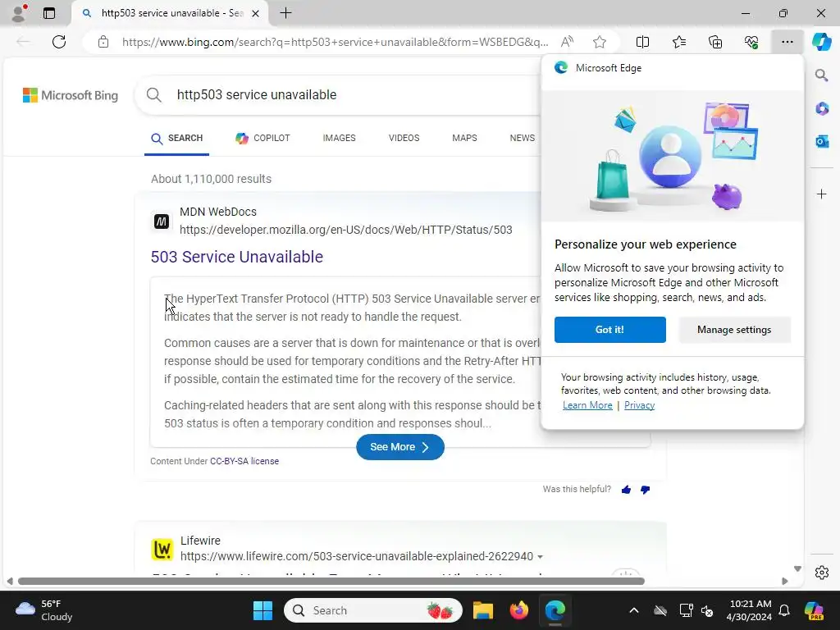Screen dimensions: 840x630
Task: Open Settings and more ellipsis menu
Action: (x=787, y=42)
